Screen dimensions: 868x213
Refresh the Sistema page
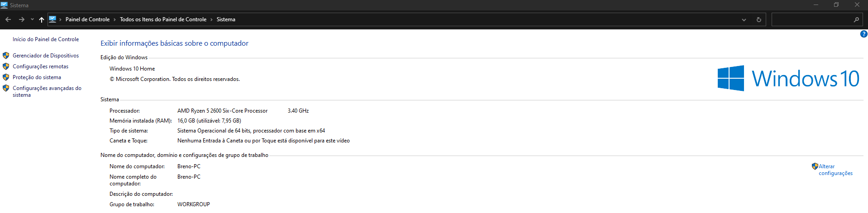point(759,19)
